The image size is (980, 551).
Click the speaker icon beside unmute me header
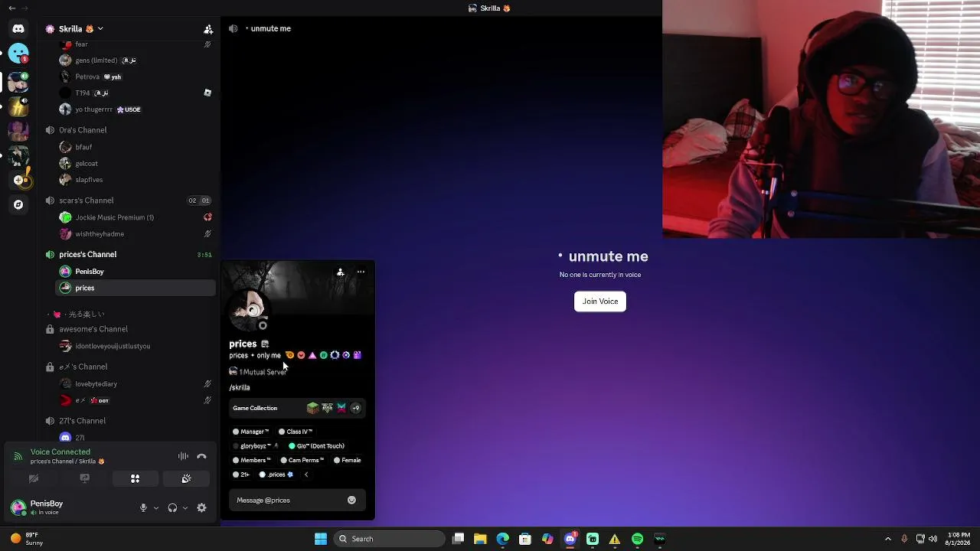[x=233, y=28]
